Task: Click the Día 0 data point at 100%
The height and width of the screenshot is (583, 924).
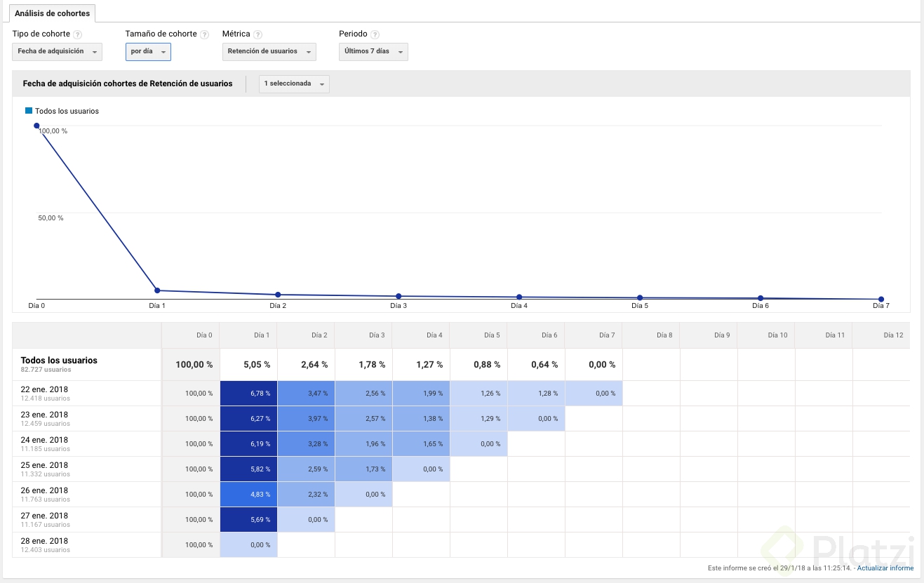Action: click(36, 126)
